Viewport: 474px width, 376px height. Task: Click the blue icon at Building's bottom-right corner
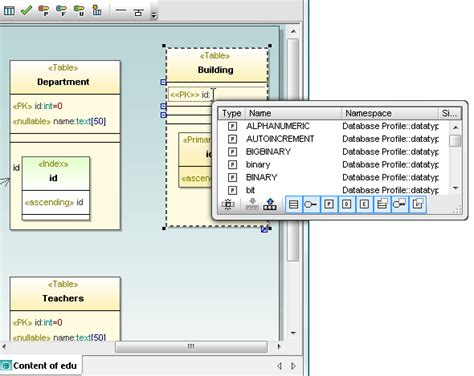click(264, 229)
